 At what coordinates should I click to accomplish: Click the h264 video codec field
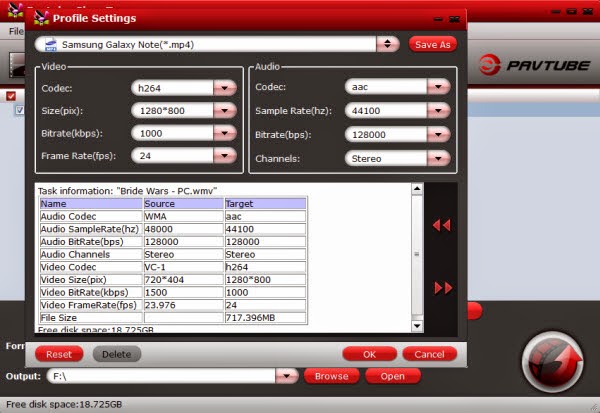point(172,88)
